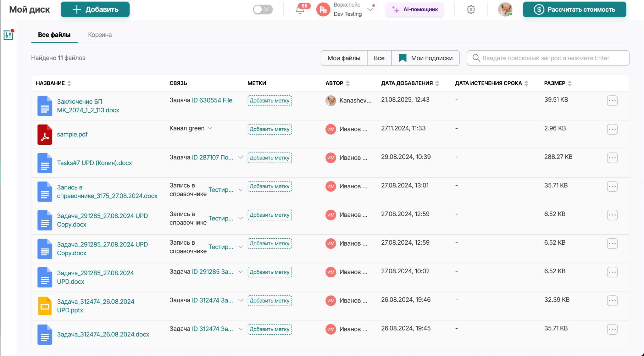Click the fox user avatar in header
Viewport: 644px width, 356px height.
pos(505,9)
